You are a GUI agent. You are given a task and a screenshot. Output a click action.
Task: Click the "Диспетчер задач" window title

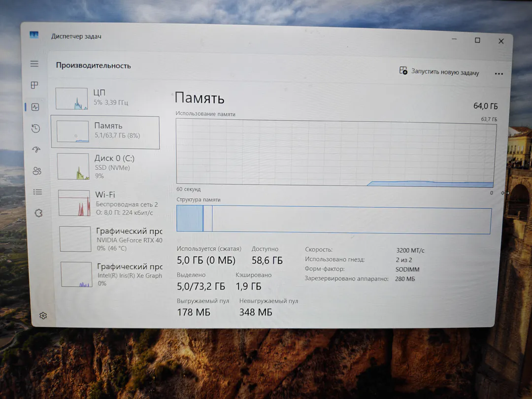coord(76,36)
